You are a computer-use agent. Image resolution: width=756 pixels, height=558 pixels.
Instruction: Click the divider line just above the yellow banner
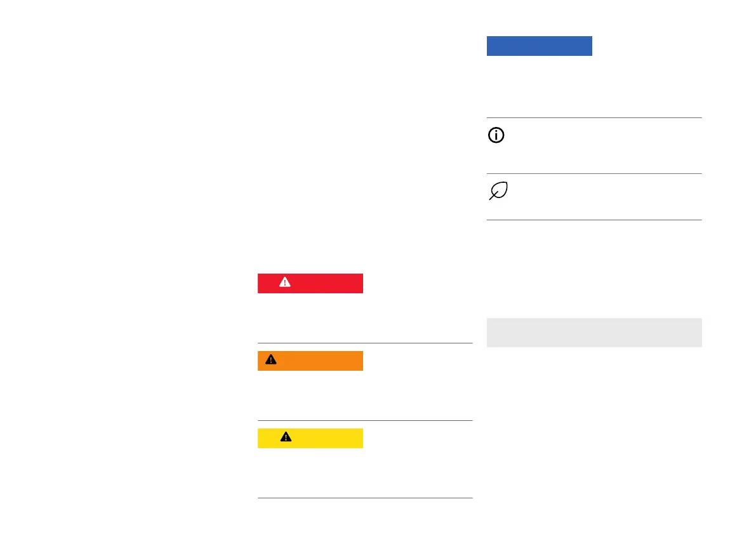coord(365,420)
